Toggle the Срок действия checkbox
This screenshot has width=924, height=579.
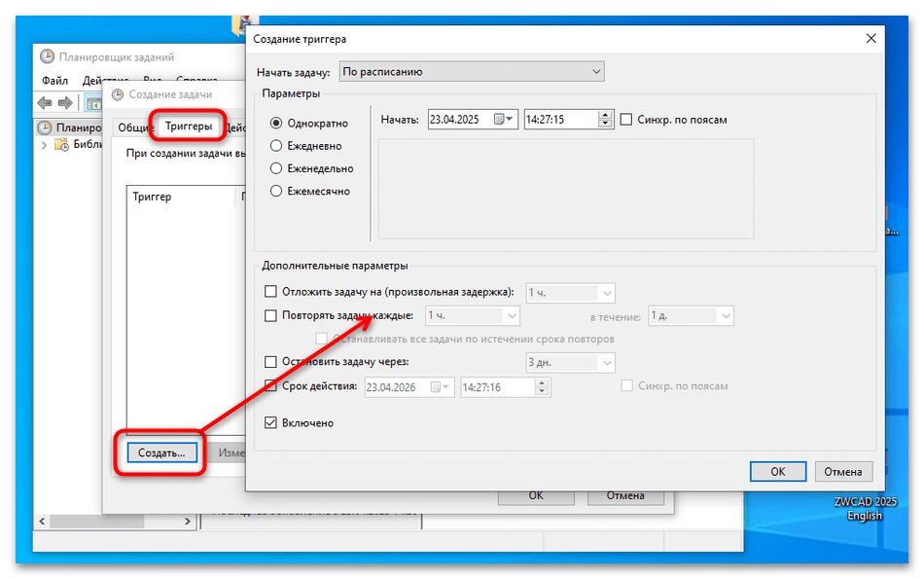pos(270,386)
